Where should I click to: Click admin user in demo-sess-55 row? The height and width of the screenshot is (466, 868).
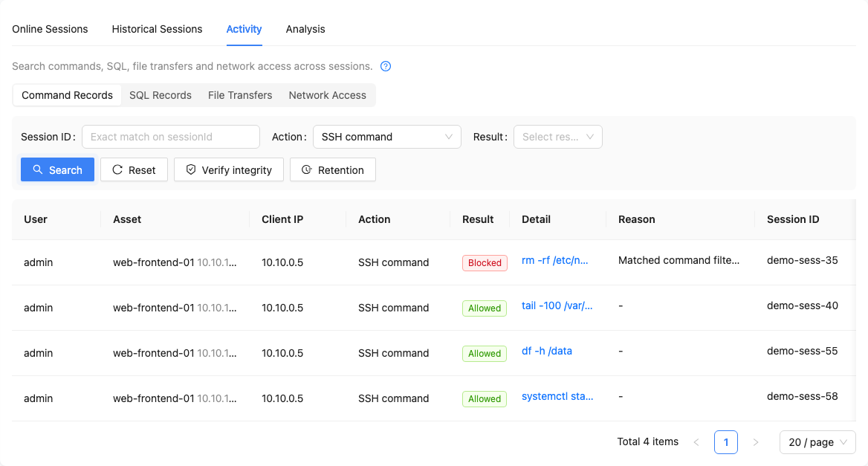38,353
